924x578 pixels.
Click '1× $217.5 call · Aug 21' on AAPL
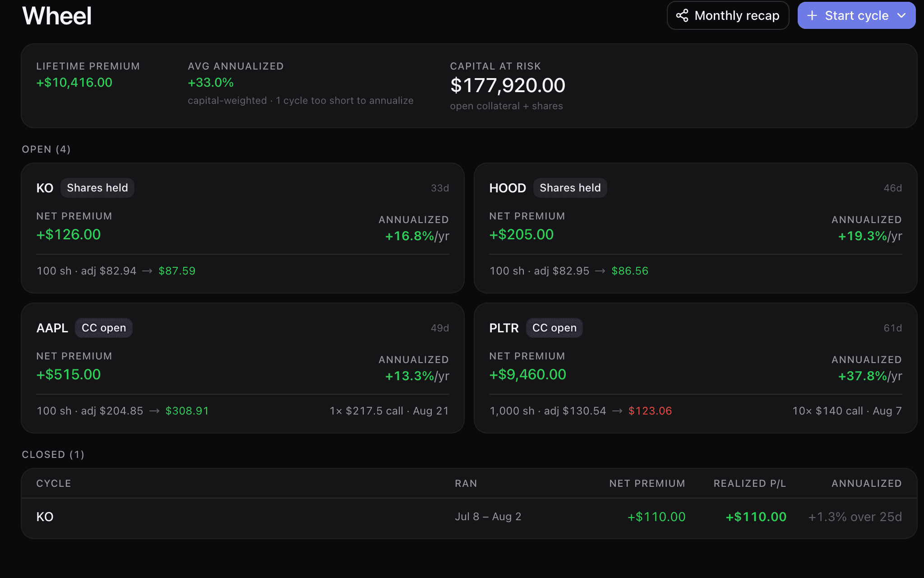tap(389, 411)
